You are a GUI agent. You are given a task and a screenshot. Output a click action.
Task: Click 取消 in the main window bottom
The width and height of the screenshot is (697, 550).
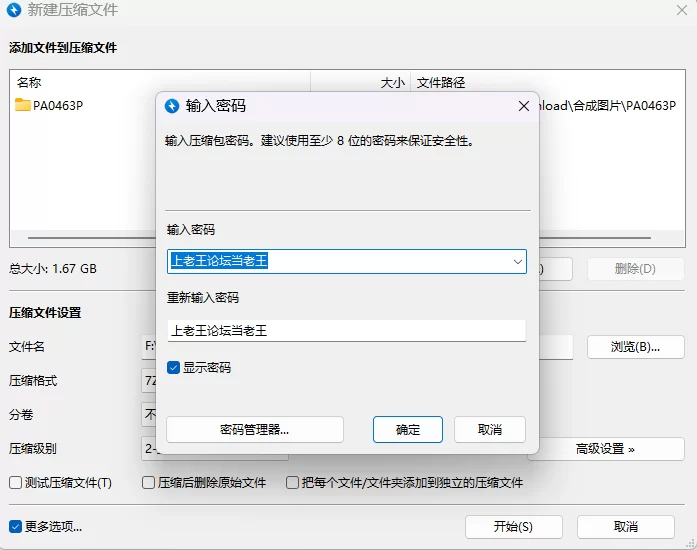626,527
